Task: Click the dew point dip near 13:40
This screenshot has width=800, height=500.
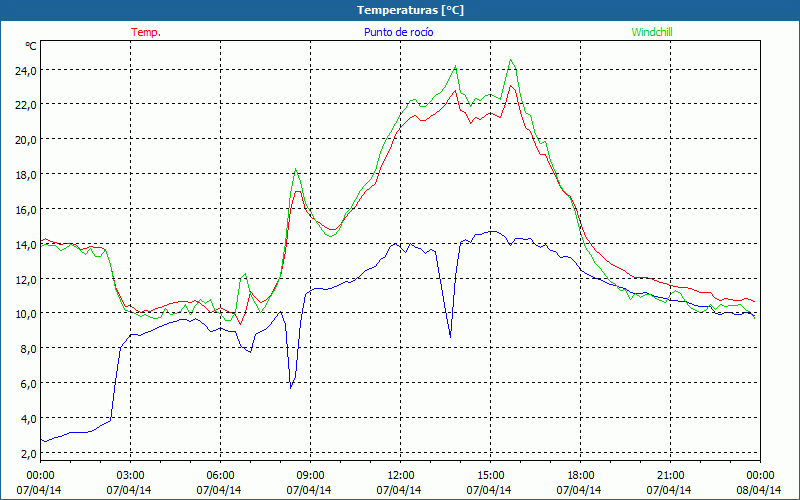Action: coord(450,337)
